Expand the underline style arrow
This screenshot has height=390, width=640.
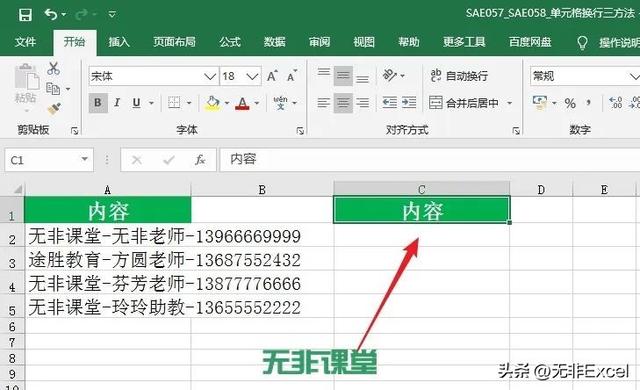coord(151,103)
